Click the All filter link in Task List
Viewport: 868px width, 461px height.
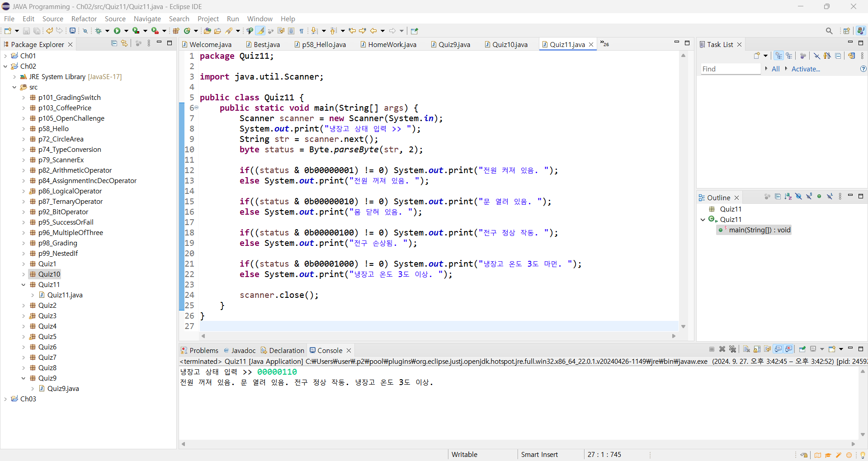click(776, 69)
